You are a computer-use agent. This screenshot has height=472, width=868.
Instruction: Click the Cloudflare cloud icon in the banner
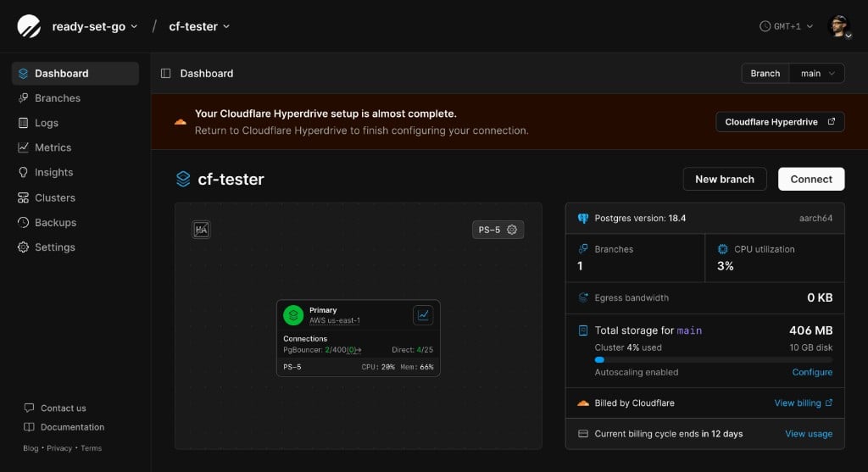180,122
